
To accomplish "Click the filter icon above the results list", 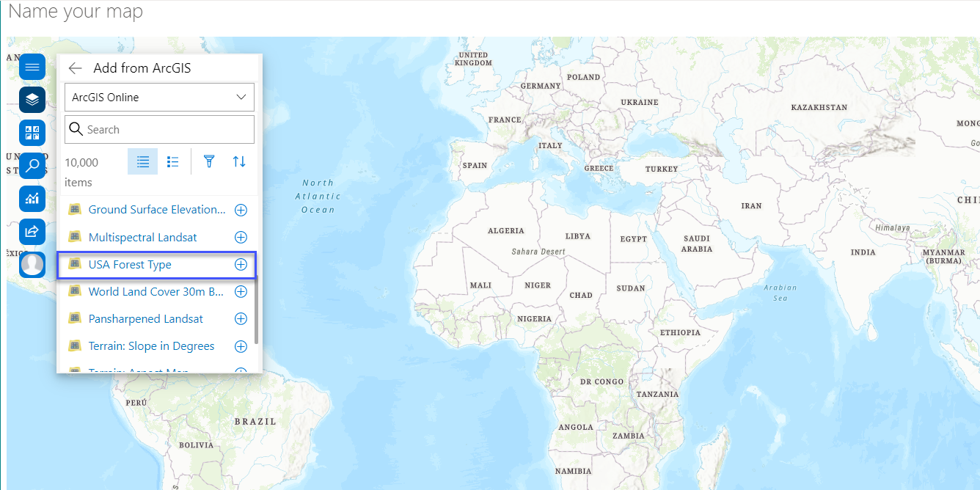I will [x=209, y=161].
